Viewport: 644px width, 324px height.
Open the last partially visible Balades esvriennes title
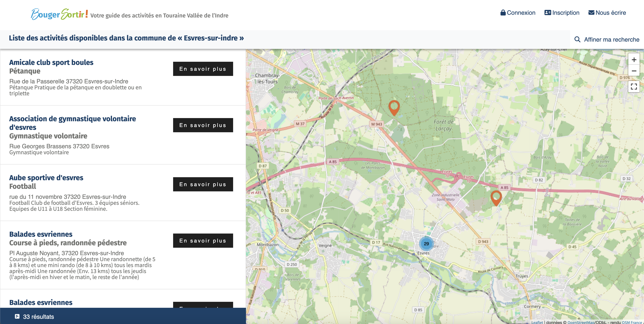pos(41,303)
